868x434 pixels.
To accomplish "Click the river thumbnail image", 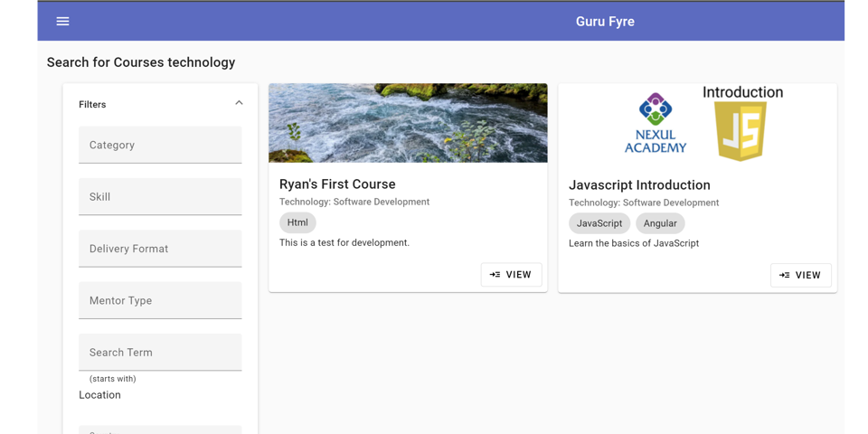I will 408,123.
